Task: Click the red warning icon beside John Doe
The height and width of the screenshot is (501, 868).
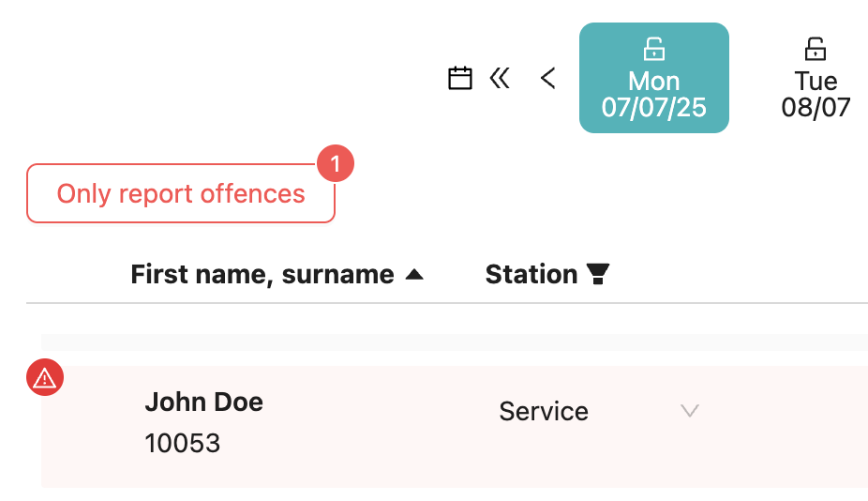Action: tap(44, 378)
